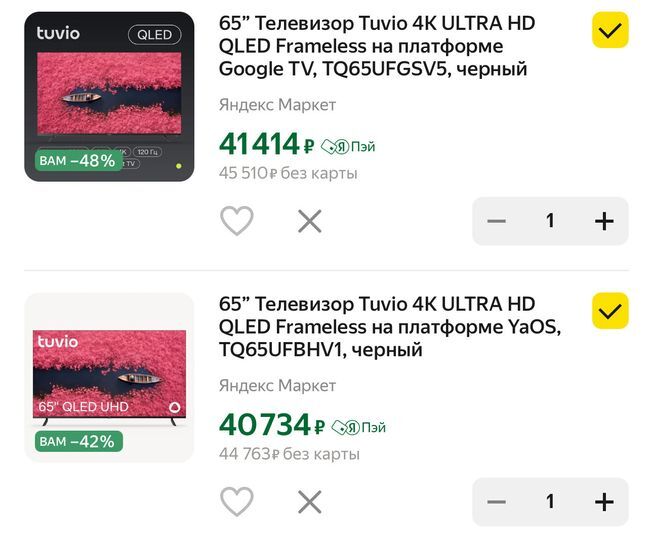
Task: Open the dark QLED Tuvio product thumbnail
Action: click(x=109, y=97)
